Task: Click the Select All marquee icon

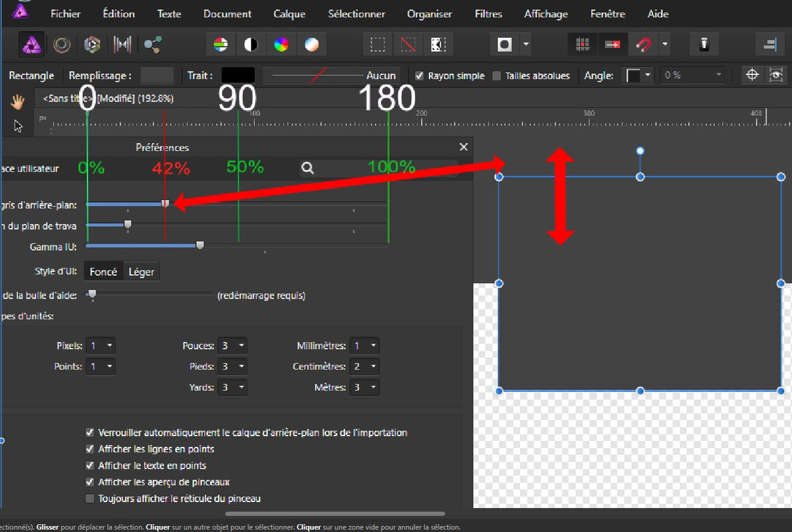Action: point(378,45)
